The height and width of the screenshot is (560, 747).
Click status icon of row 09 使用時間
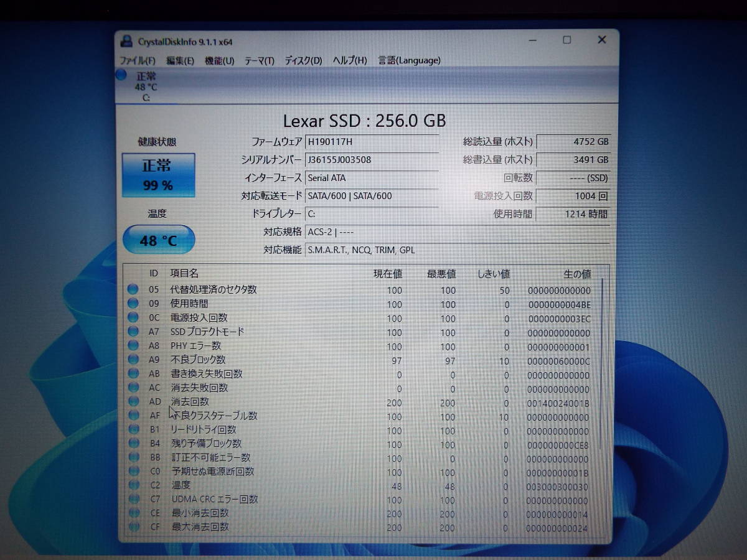(133, 304)
